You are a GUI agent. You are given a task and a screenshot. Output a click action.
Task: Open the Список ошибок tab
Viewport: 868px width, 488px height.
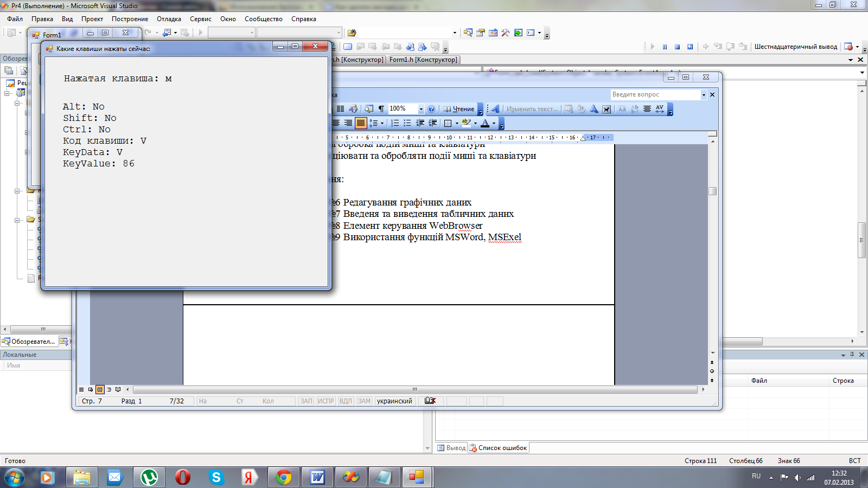tap(498, 448)
